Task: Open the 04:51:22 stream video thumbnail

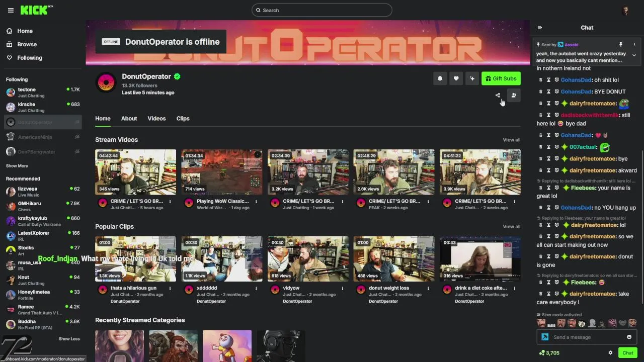Action: 480,172
